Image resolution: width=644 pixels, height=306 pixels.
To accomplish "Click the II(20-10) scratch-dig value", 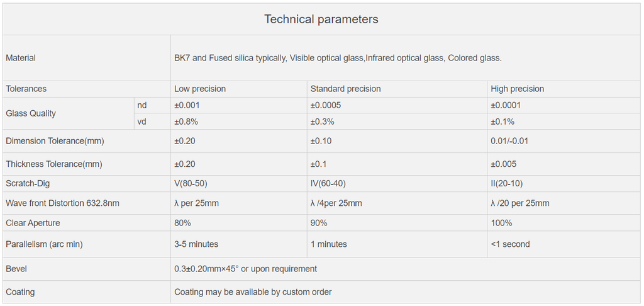I will [507, 183].
